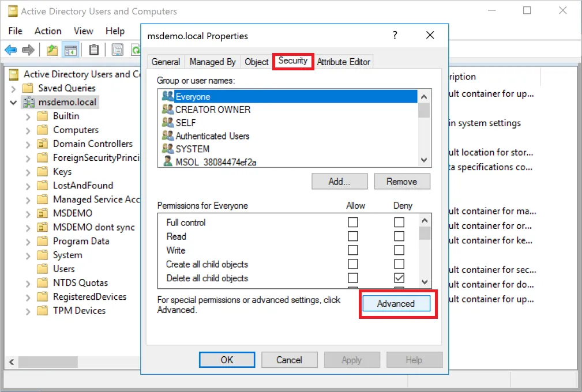Expand the LostAndFound container

[x=28, y=186]
